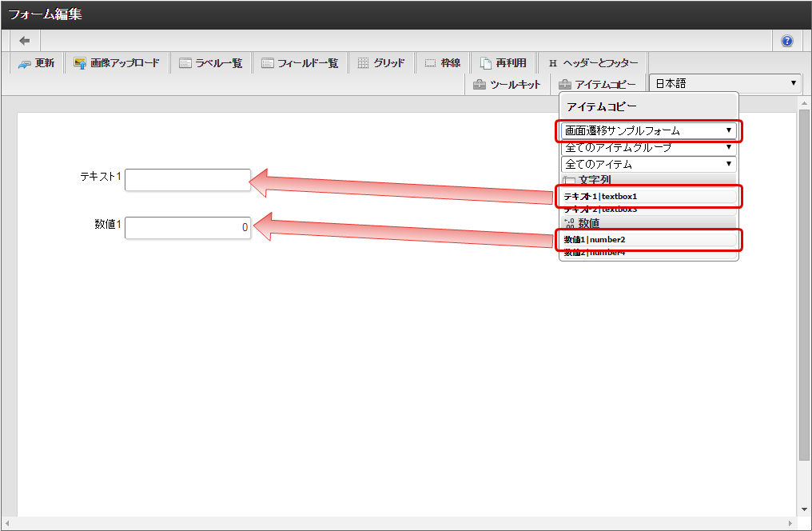This screenshot has width=812, height=531.
Task: Open the 全てのアイテムグループ dropdown
Action: tap(648, 147)
